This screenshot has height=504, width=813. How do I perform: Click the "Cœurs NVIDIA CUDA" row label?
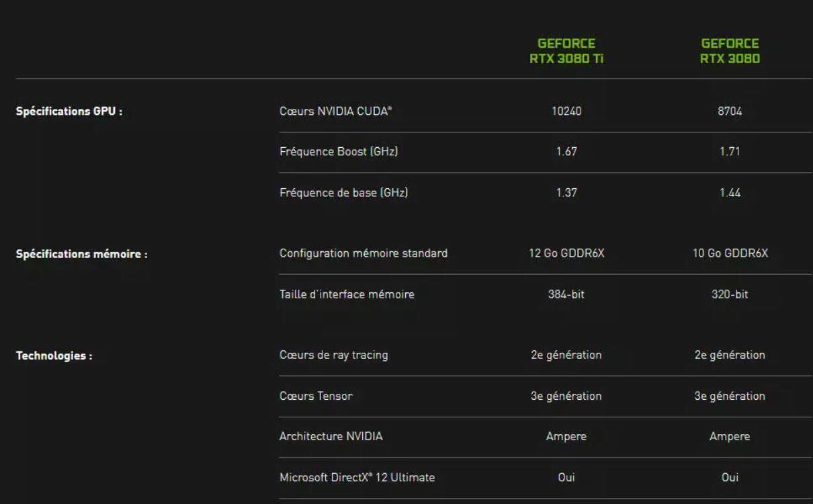click(335, 112)
